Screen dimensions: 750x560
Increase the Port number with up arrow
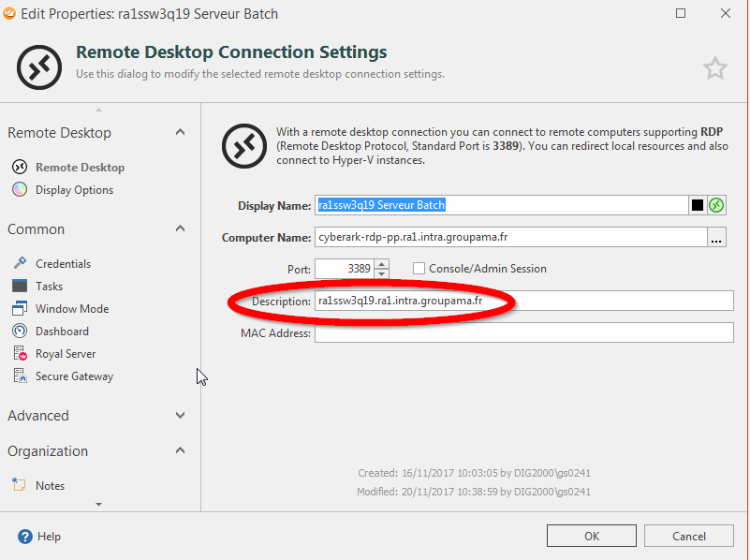pyautogui.click(x=381, y=264)
